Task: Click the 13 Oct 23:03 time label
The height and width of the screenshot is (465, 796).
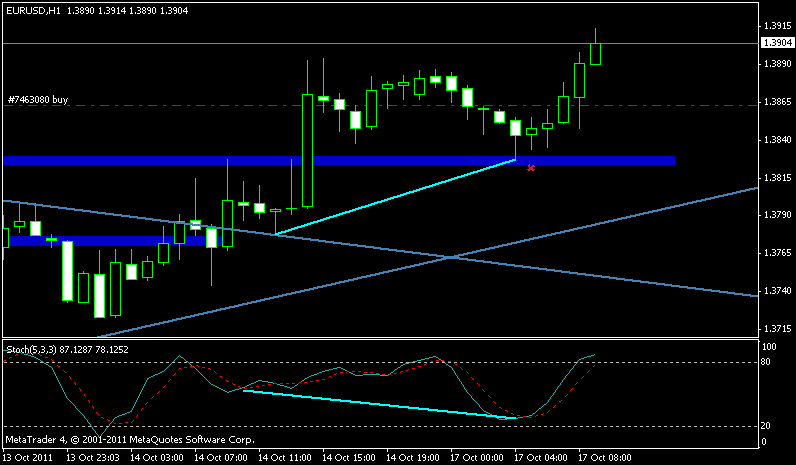Action: click(93, 457)
